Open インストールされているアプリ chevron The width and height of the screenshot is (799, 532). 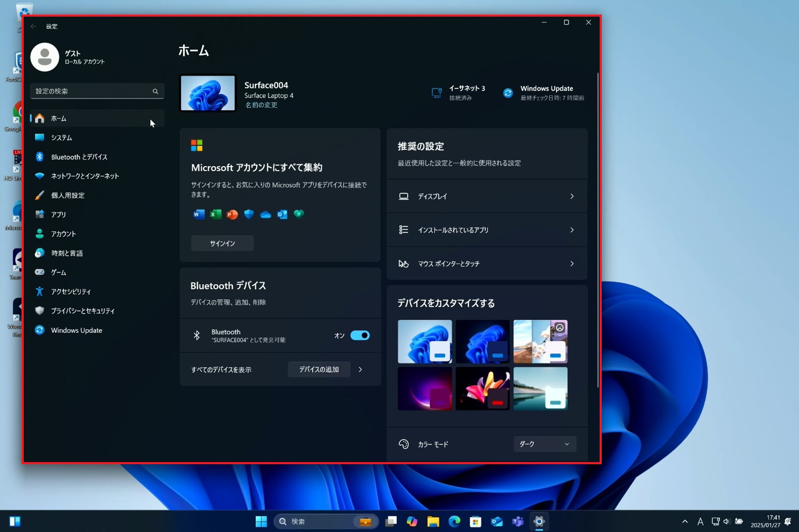tap(572, 230)
